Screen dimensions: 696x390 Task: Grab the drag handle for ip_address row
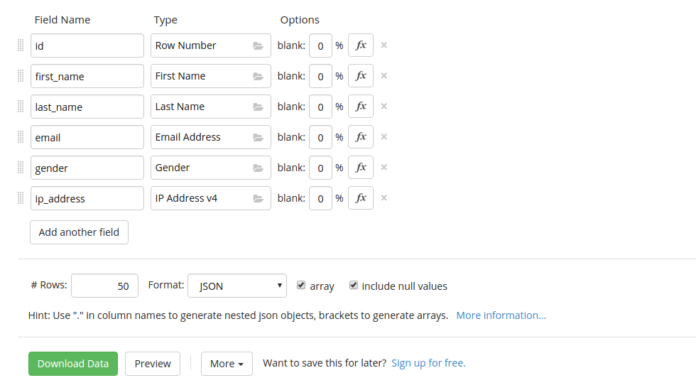(20, 198)
